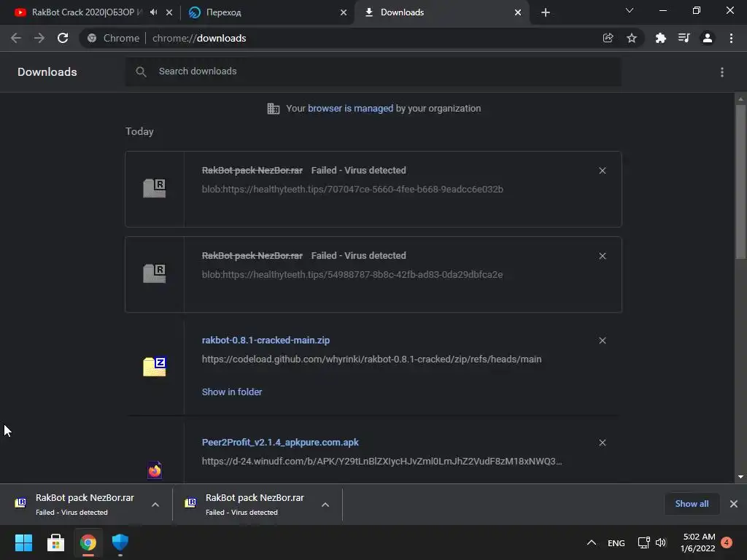Click the Peer2Profit apk file icon

tap(155, 470)
